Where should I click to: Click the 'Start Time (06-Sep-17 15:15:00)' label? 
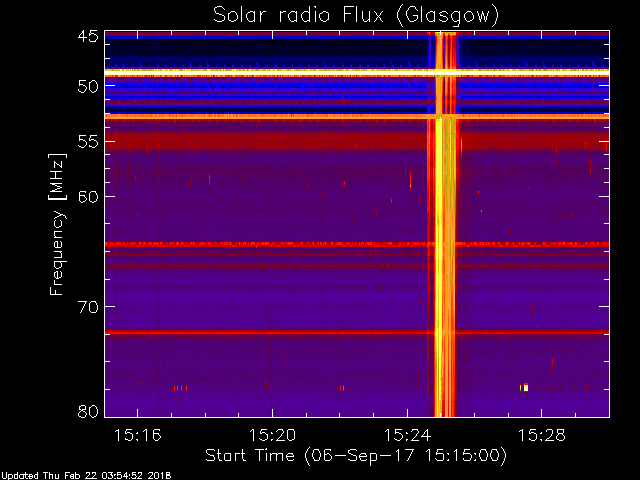pyautogui.click(x=356, y=456)
